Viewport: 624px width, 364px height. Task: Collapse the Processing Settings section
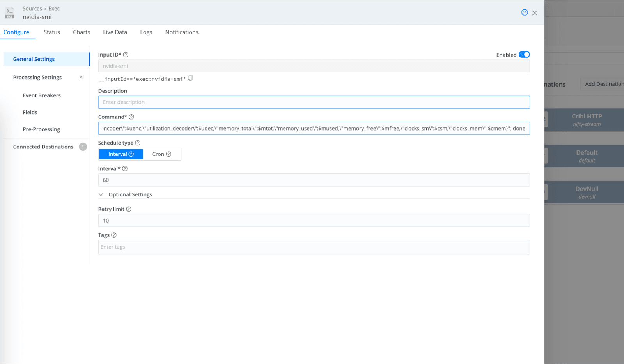tap(81, 78)
